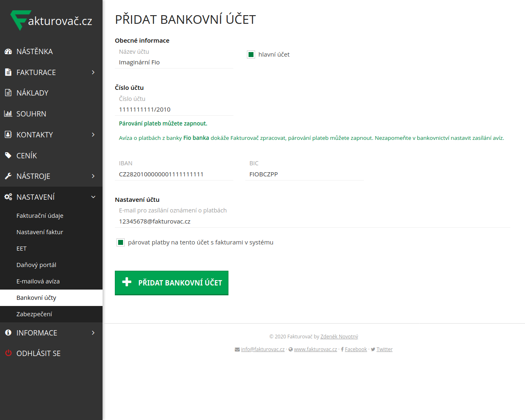Image resolution: width=525 pixels, height=420 pixels.
Task: Click the Náklady document icon
Action: (8, 93)
